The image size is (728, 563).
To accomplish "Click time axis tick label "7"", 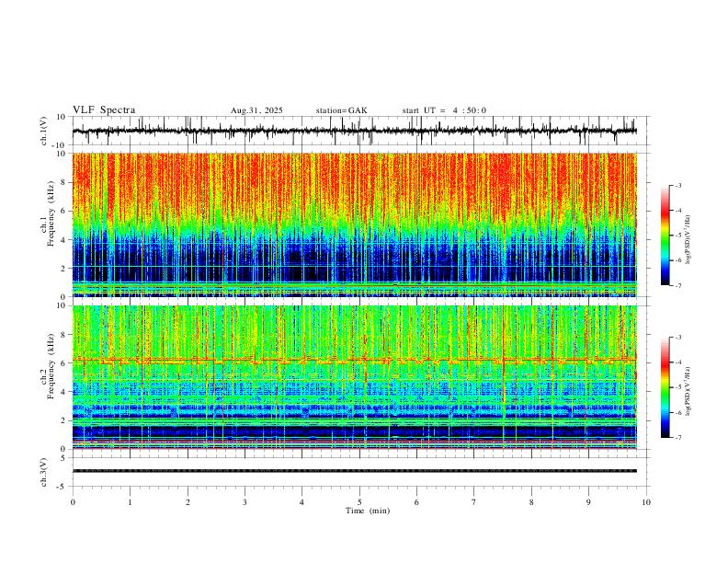I will (x=474, y=502).
